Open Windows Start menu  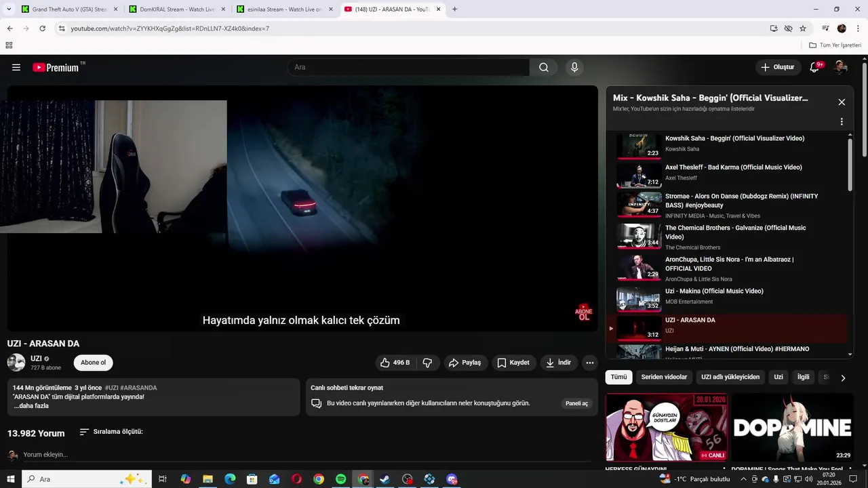pos(11,479)
